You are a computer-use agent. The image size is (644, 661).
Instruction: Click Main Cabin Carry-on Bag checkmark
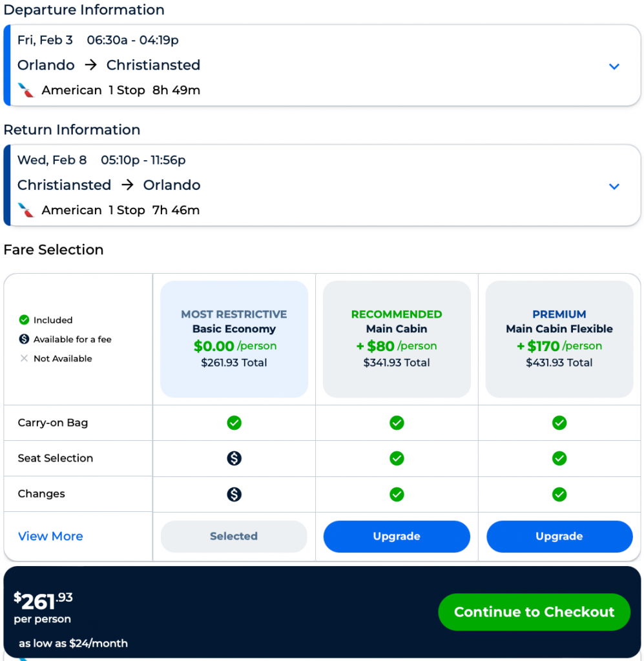tap(397, 423)
